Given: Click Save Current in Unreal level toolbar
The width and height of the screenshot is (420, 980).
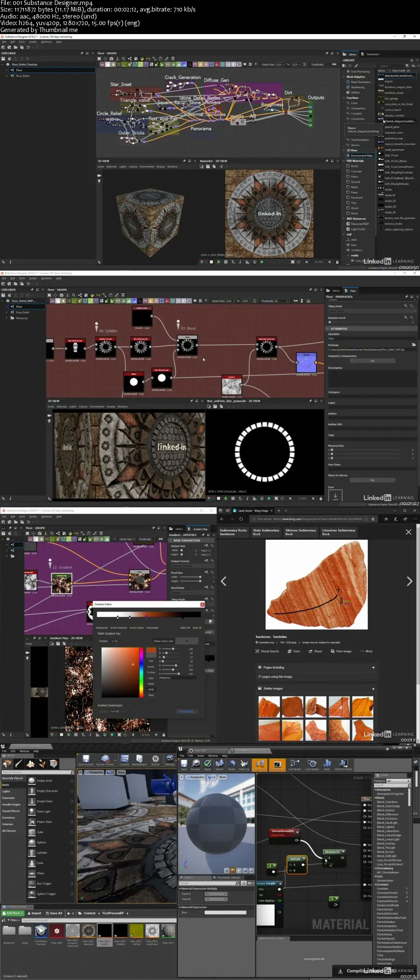Looking at the screenshot, I should point(86,760).
